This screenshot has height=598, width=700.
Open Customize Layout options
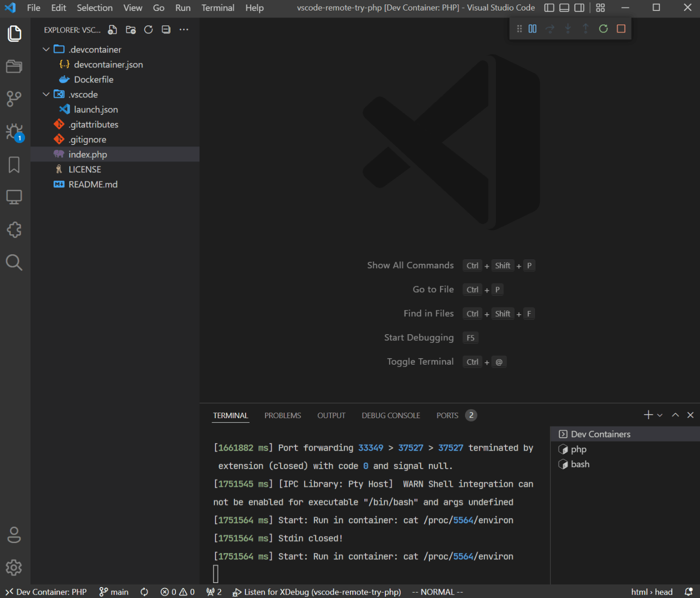pos(600,8)
